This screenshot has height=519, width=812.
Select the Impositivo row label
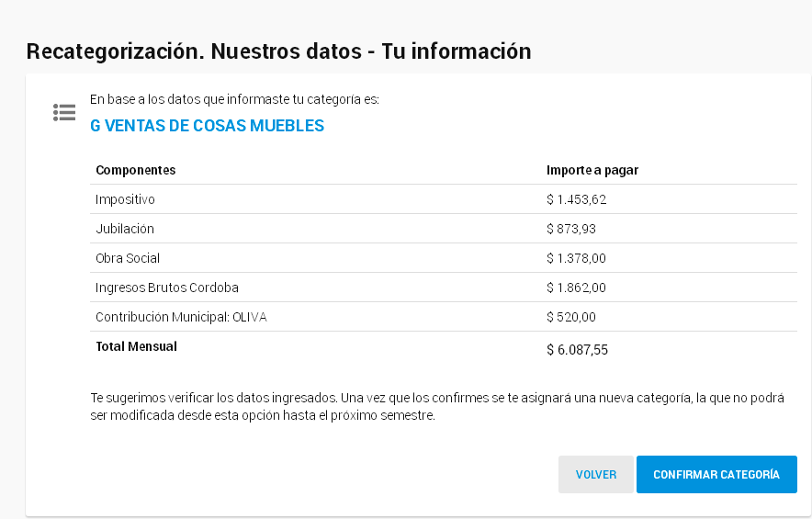125,199
